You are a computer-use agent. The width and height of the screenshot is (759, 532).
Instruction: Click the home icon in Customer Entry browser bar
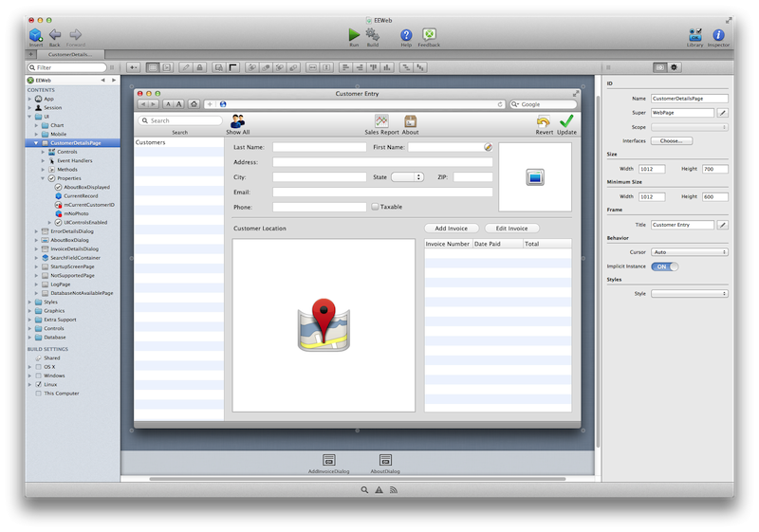click(194, 104)
